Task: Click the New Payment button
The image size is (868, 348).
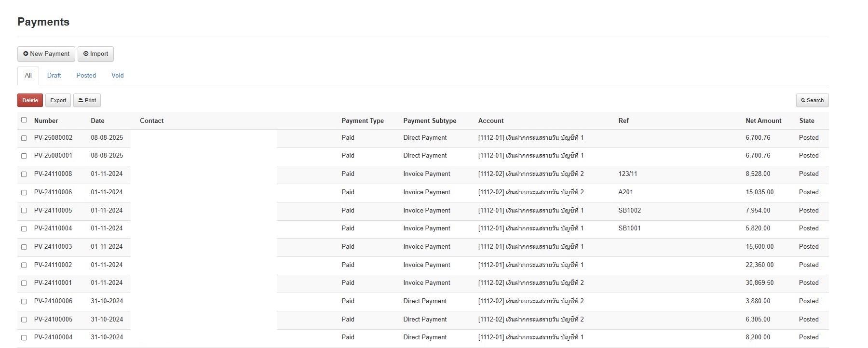Action: click(46, 54)
